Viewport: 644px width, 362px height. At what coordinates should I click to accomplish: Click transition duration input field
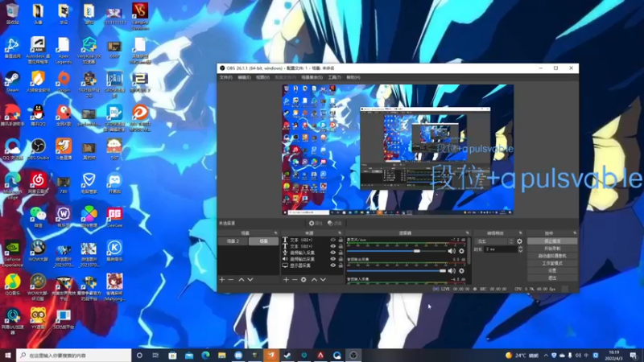[x=500, y=249]
